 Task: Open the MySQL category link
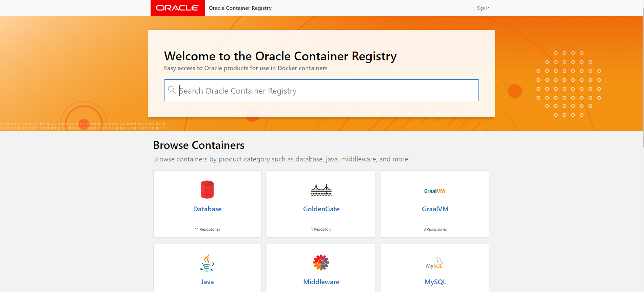435,282
